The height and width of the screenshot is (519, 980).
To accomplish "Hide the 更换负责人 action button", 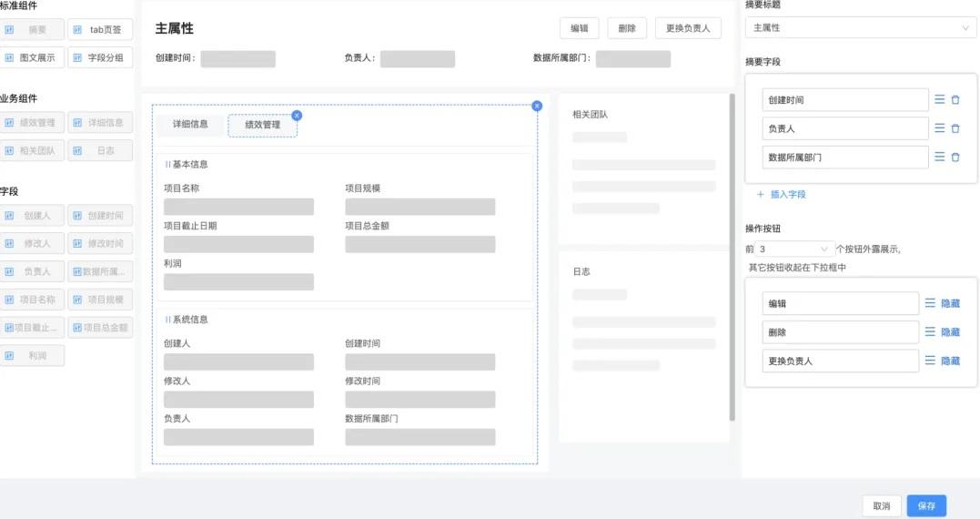I will (950, 361).
